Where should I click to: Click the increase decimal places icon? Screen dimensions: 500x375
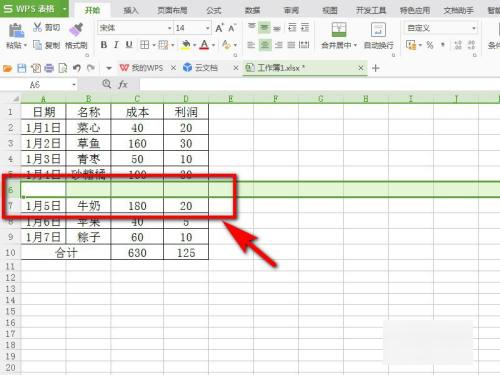tap(458, 45)
